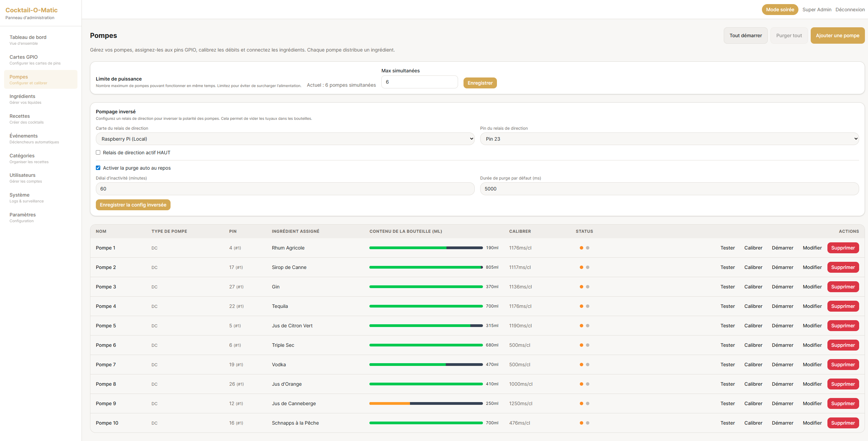
Task: Click the orange status dot for Pompe 1
Action: pyautogui.click(x=582, y=248)
